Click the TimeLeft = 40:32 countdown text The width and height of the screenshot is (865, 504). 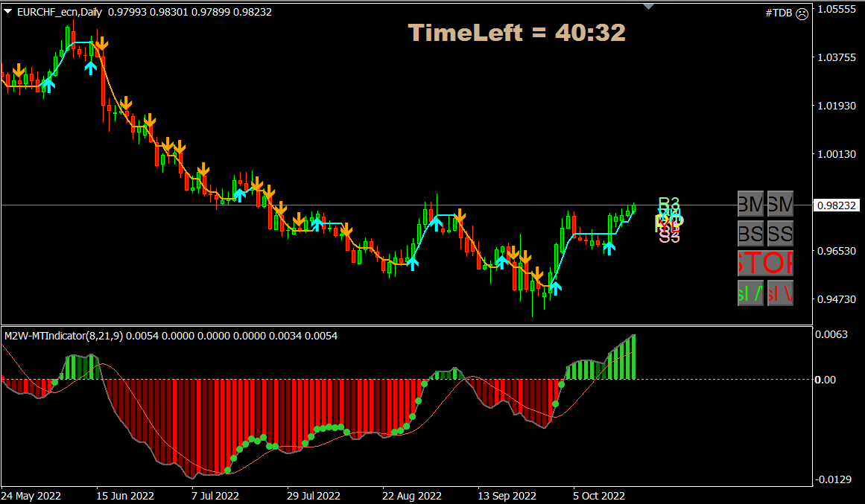[518, 33]
